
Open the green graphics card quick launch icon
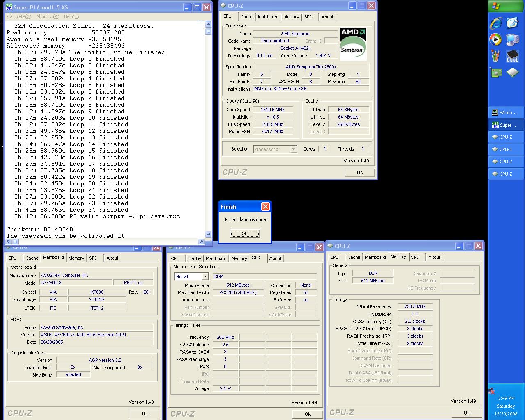pyautogui.click(x=496, y=73)
